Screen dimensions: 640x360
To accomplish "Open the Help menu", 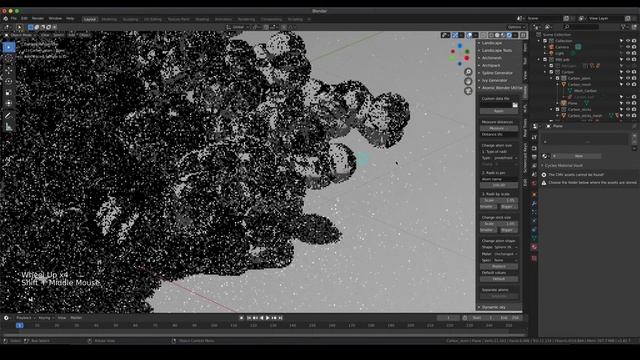I will [70, 19].
